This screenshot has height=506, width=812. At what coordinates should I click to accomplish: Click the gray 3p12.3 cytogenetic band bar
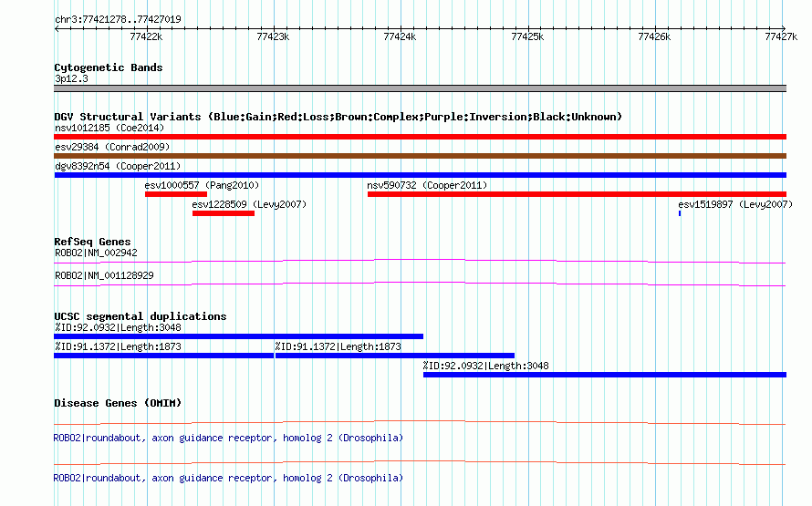pyautogui.click(x=420, y=88)
